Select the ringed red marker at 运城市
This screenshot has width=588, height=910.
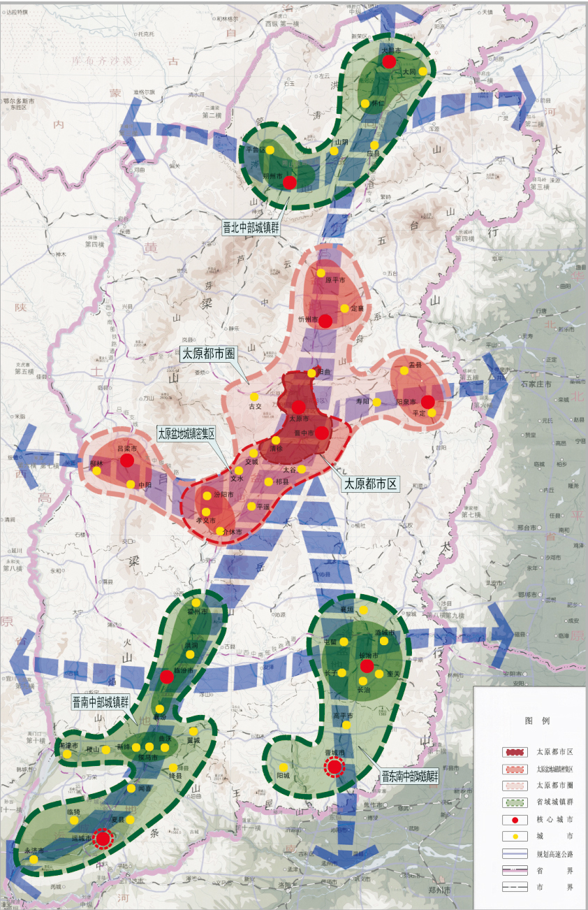coord(103,838)
